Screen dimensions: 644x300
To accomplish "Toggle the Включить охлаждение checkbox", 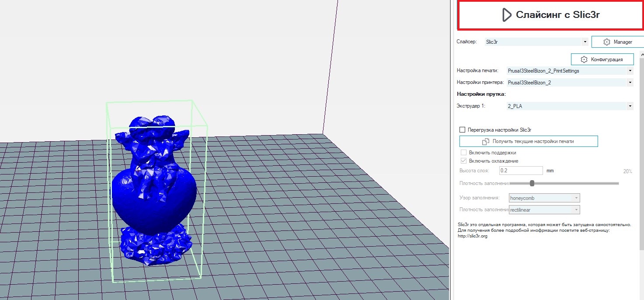I will click(x=464, y=161).
